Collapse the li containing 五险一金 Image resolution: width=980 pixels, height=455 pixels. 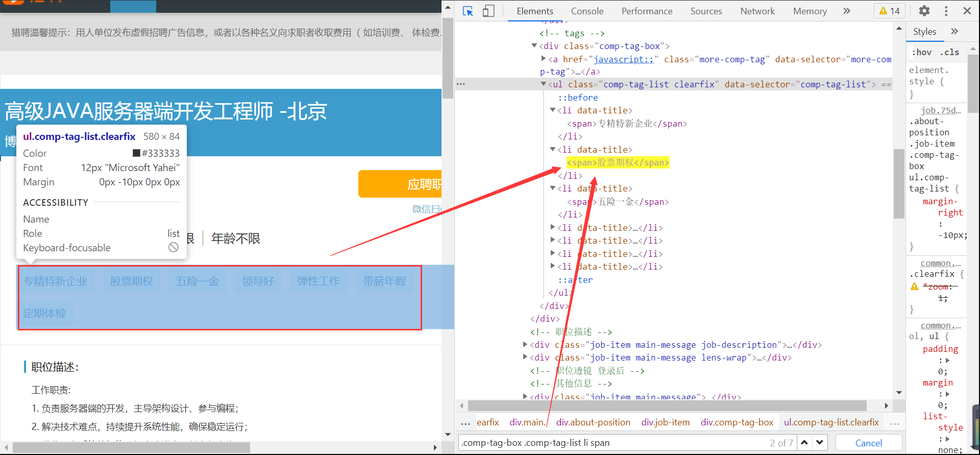click(553, 188)
